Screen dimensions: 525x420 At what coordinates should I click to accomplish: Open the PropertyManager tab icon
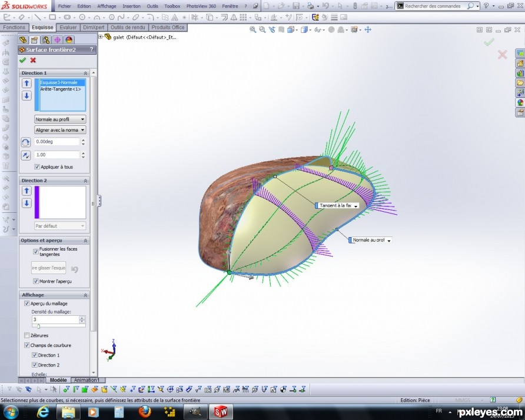tap(35, 40)
